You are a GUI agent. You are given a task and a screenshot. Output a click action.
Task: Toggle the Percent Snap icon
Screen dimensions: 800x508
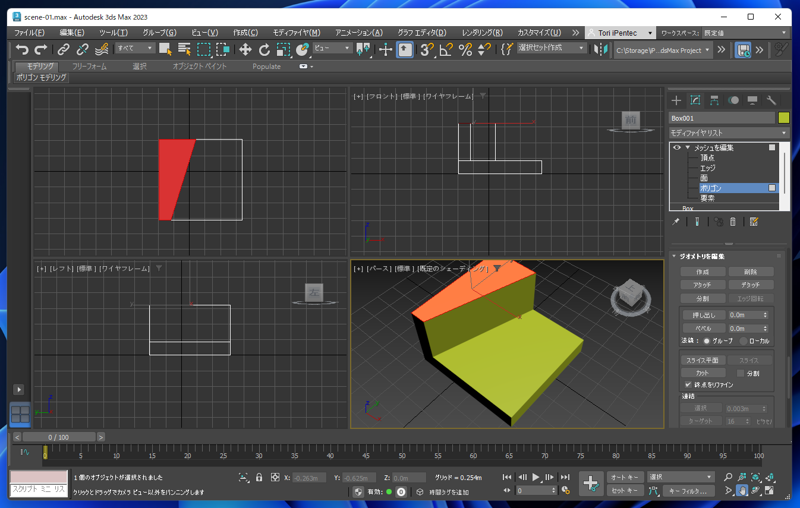(465, 49)
